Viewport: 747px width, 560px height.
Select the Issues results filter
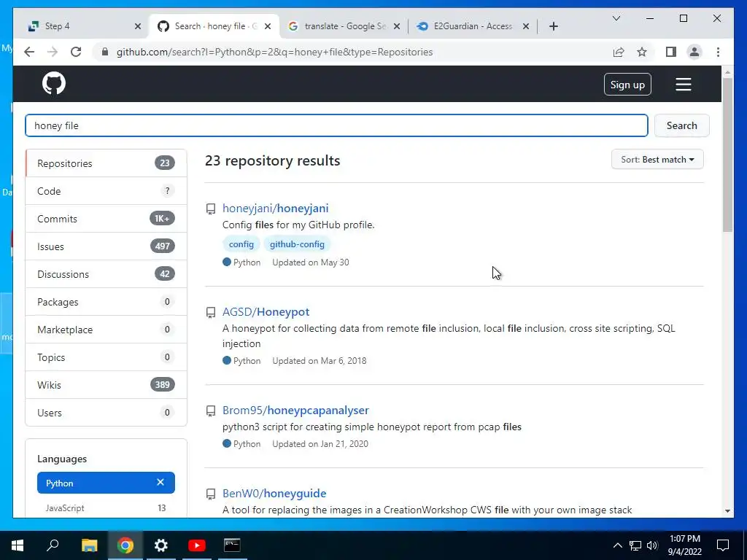tap(106, 246)
